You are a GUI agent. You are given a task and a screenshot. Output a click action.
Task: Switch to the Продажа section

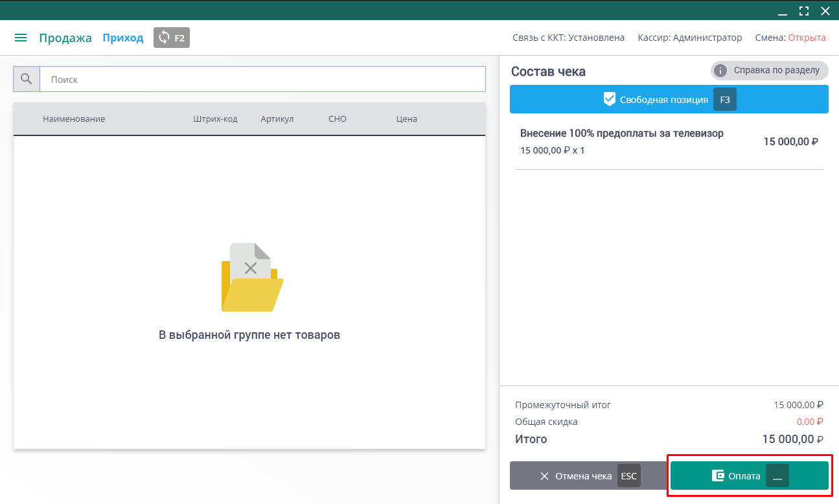(x=65, y=38)
